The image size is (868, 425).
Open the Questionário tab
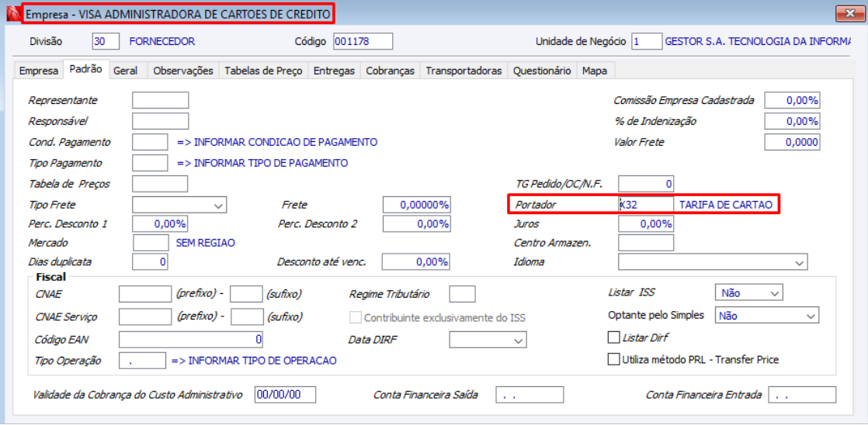tap(542, 71)
